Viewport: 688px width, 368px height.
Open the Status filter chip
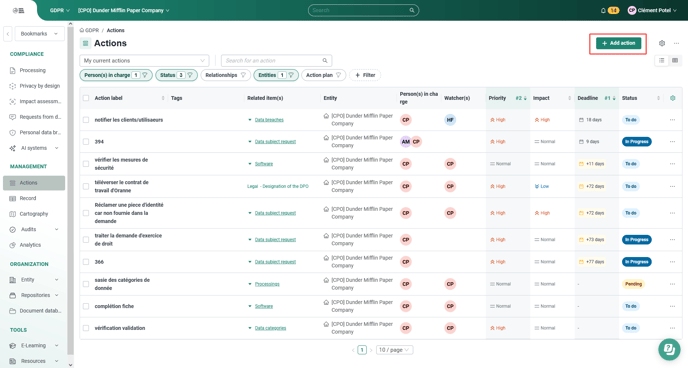click(176, 75)
